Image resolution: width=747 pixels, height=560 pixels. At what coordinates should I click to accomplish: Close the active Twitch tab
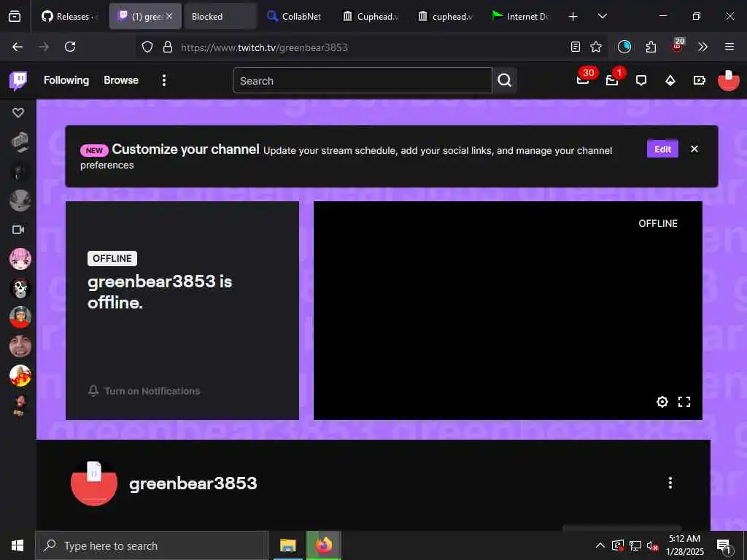click(169, 16)
